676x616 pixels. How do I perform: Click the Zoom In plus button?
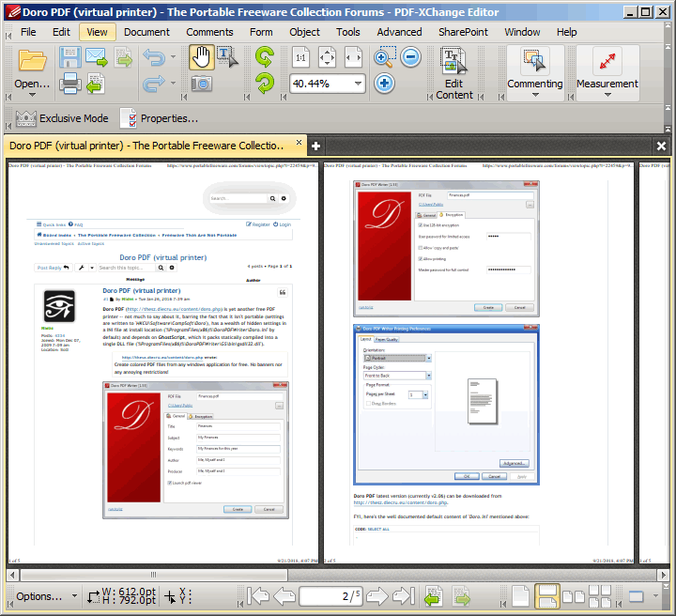point(384,83)
